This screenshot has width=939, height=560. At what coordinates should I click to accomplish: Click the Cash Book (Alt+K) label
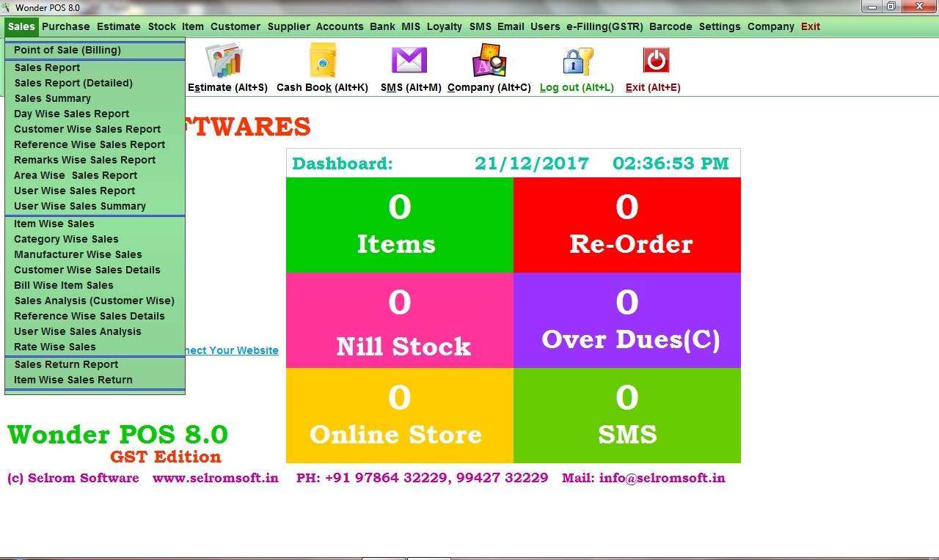pyautogui.click(x=322, y=87)
